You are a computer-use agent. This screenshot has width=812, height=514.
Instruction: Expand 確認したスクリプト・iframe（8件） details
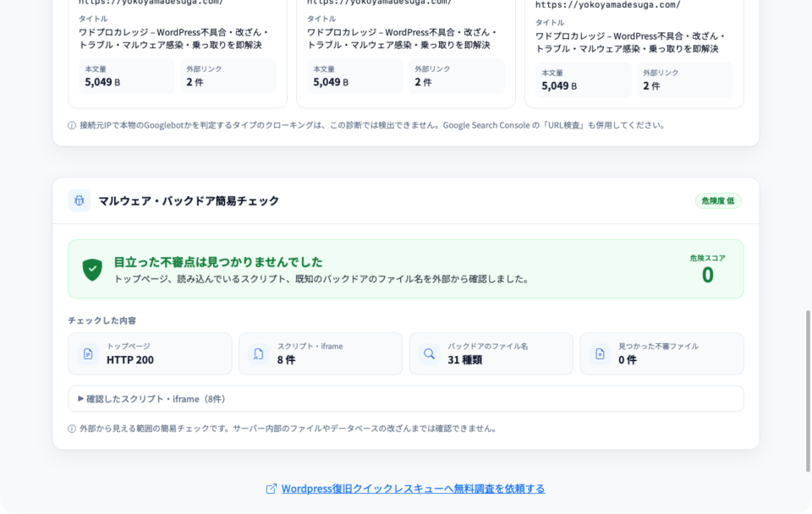(406, 398)
